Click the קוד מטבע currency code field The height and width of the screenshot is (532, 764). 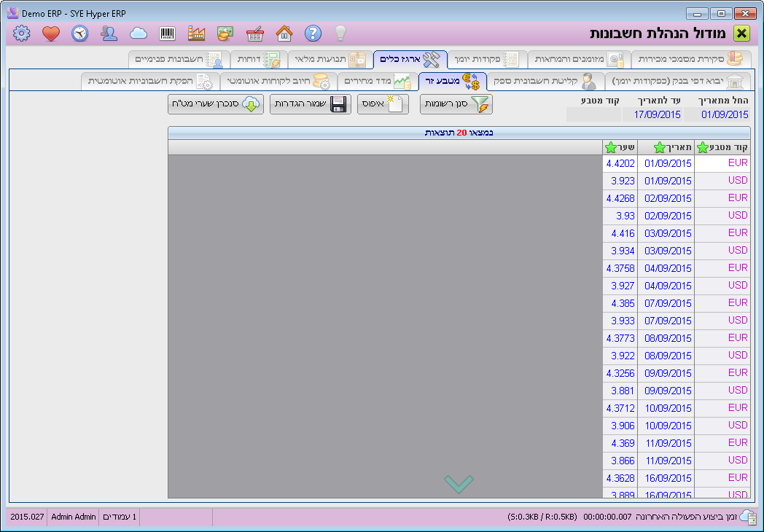pyautogui.click(x=593, y=114)
